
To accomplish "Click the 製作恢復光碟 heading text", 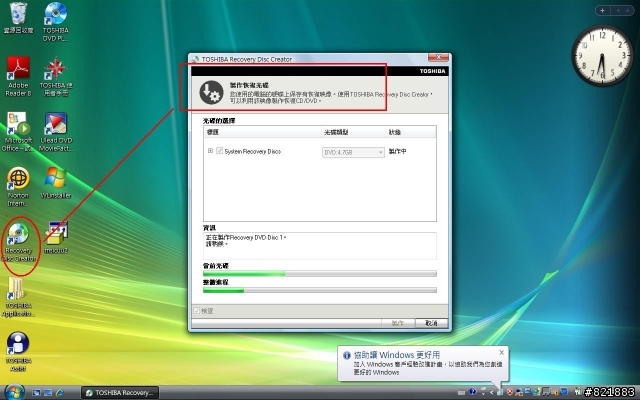I will pyautogui.click(x=249, y=85).
